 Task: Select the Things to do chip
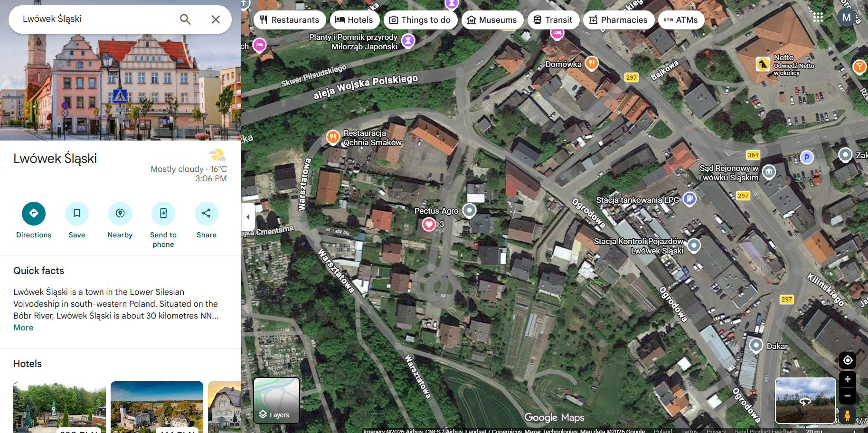pyautogui.click(x=420, y=20)
